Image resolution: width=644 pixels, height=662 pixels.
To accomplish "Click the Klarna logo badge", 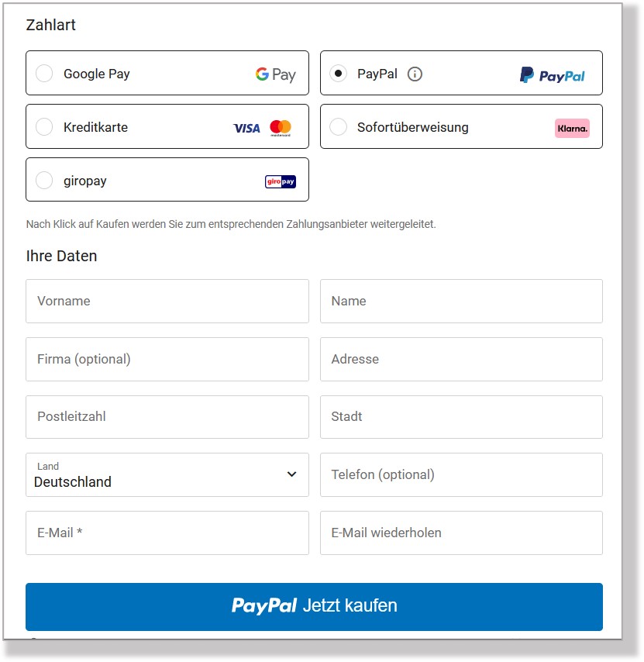I will click(572, 129).
